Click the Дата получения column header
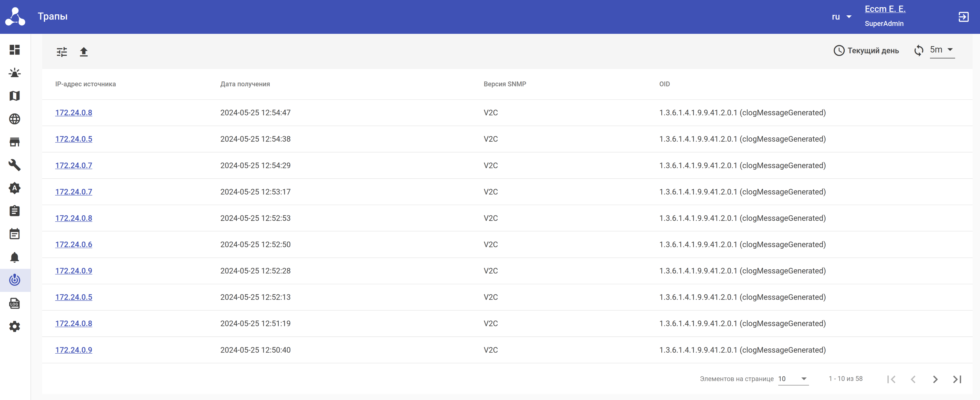Image resolution: width=980 pixels, height=400 pixels. click(245, 84)
